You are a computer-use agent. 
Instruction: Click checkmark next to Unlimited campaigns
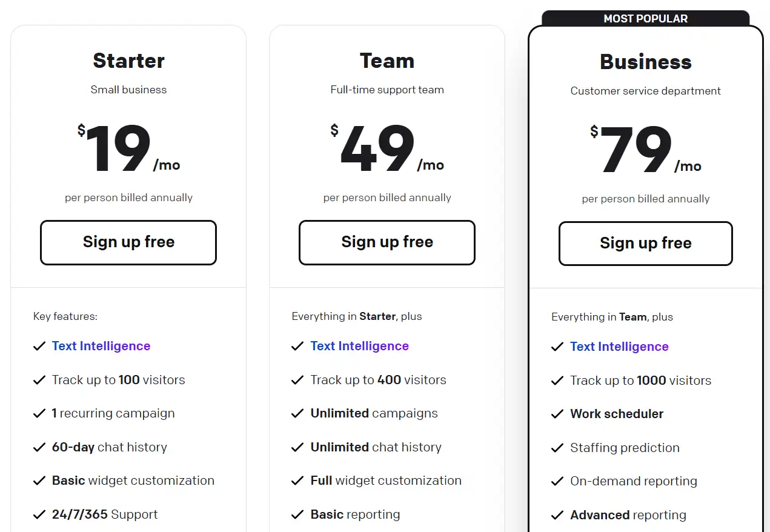(x=297, y=414)
